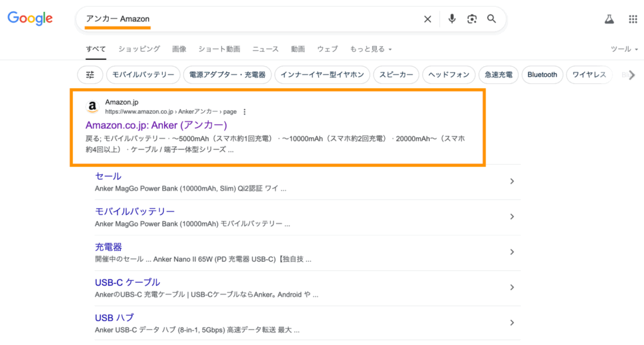Switch to the ウェブ tab
The width and height of the screenshot is (644, 345).
tap(327, 49)
